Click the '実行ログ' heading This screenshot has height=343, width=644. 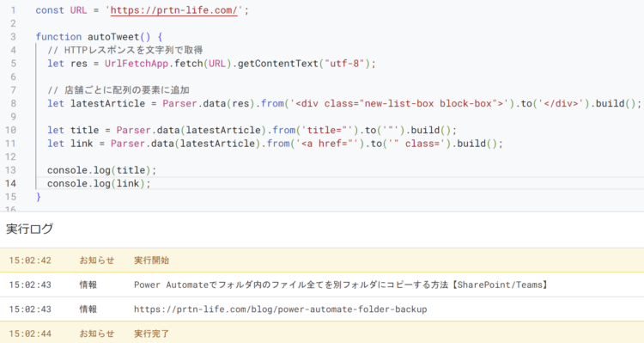[x=29, y=229]
